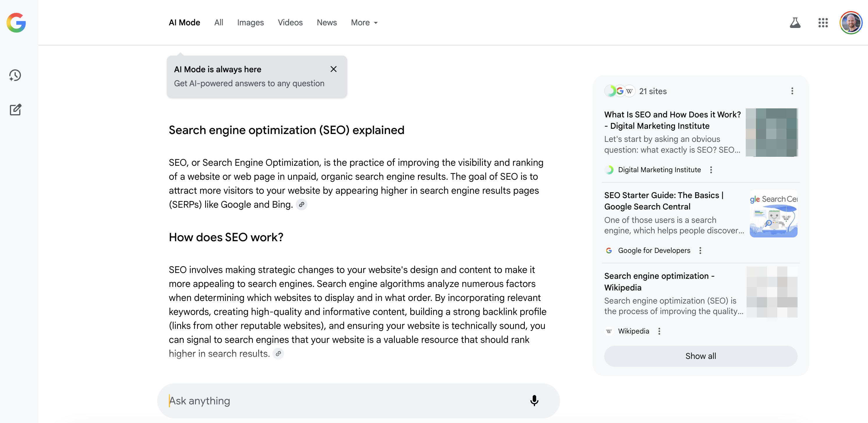868x423 pixels.
Task: Switch to the News tab
Action: click(327, 22)
